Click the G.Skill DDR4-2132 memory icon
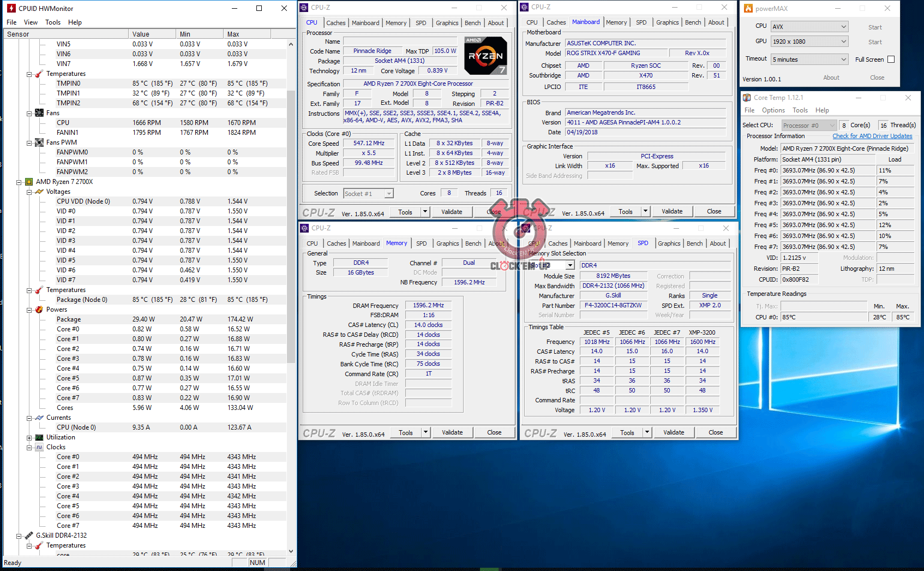The height and width of the screenshot is (571, 924). (29, 536)
